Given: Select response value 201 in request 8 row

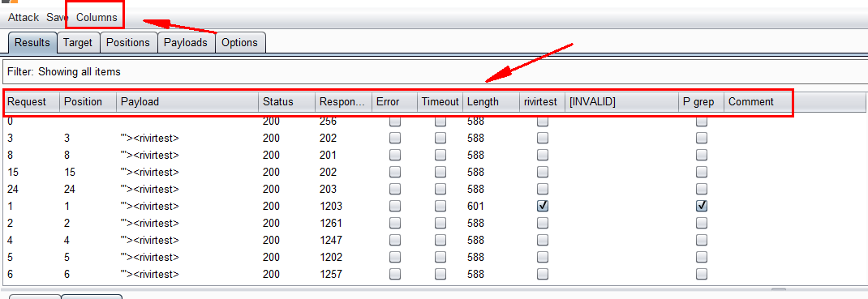Looking at the screenshot, I should click(329, 156).
